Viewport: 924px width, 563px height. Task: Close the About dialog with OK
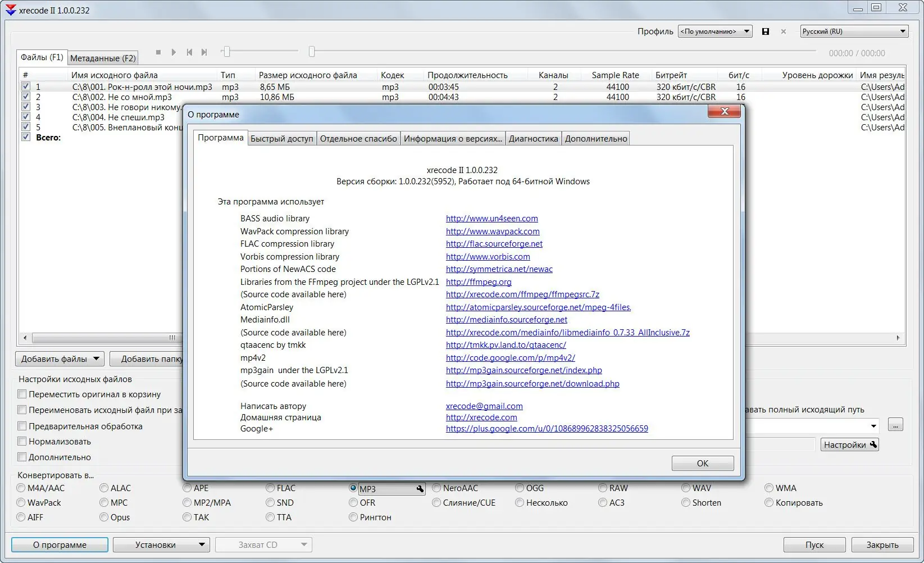pyautogui.click(x=702, y=463)
